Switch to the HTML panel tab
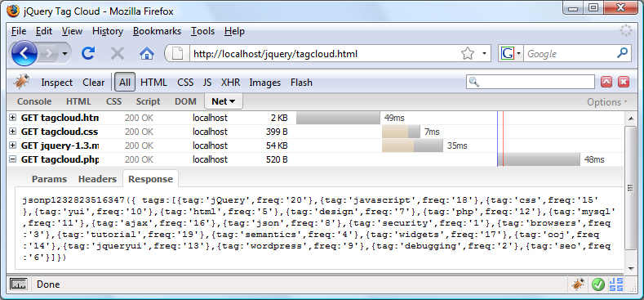 [x=78, y=101]
